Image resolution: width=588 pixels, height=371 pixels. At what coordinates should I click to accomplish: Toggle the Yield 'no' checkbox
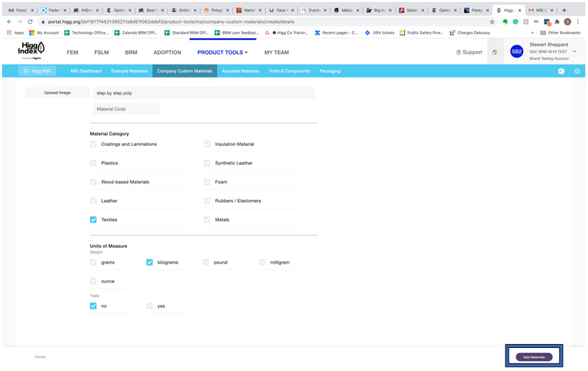[x=93, y=305]
